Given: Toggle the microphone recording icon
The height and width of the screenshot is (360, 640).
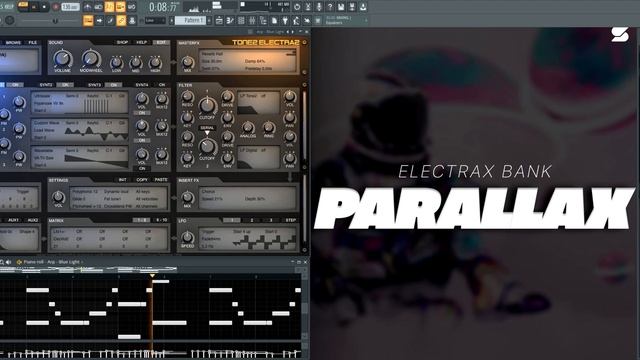Looking at the screenshot, I should pos(319,7).
